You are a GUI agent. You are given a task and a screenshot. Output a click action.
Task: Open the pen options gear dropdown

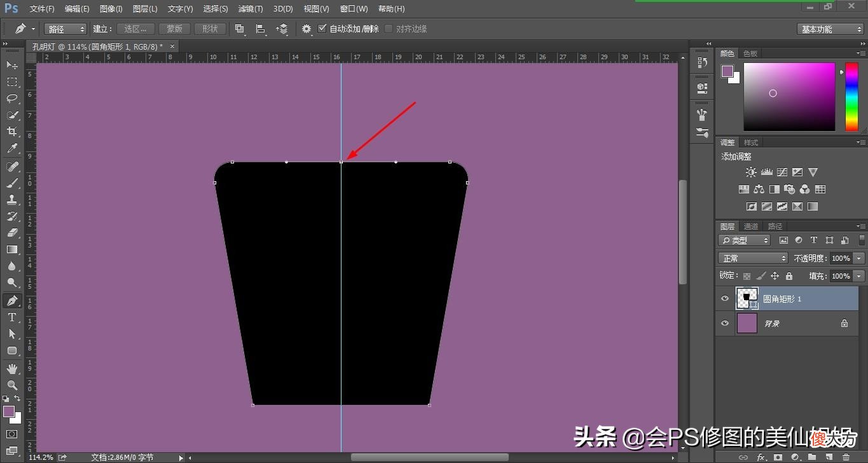pos(307,29)
